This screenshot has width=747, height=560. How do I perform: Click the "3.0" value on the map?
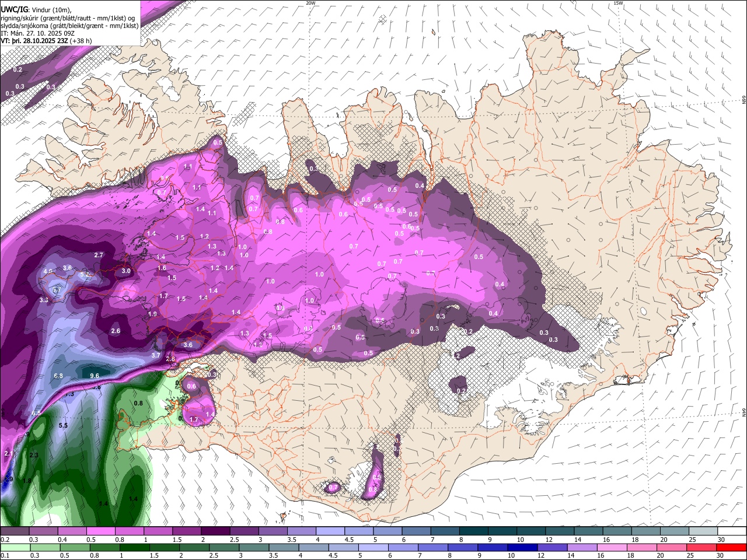pos(126,271)
